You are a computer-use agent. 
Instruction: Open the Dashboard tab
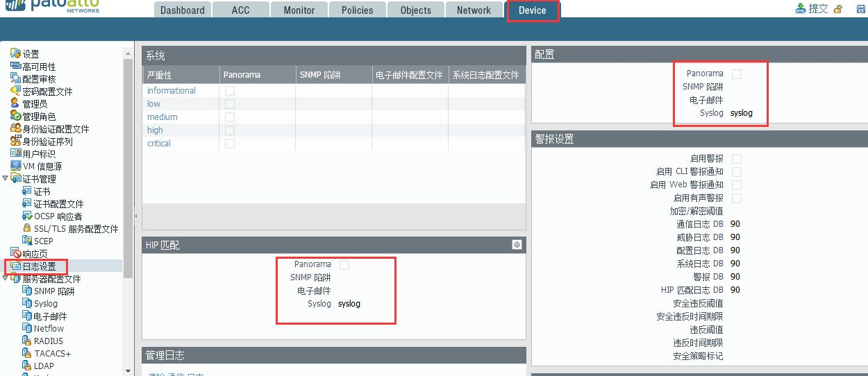182,10
